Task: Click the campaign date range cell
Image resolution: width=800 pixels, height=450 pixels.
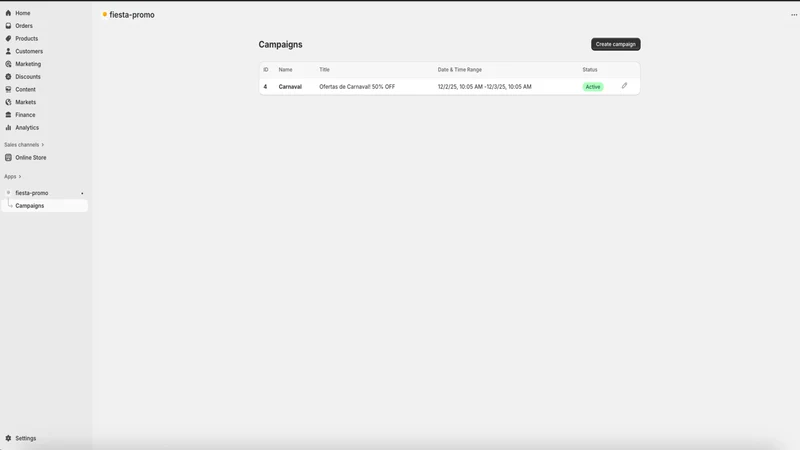Action: [x=484, y=87]
